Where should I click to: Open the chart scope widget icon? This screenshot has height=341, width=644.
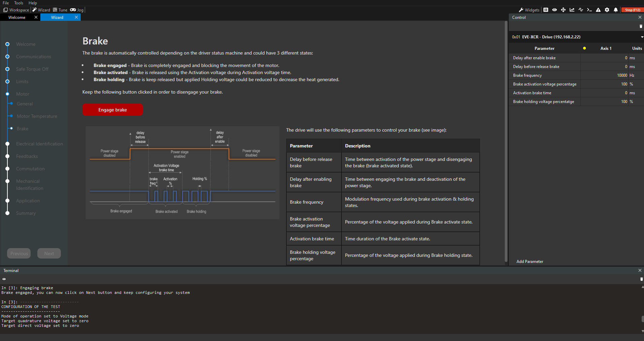pos(572,10)
